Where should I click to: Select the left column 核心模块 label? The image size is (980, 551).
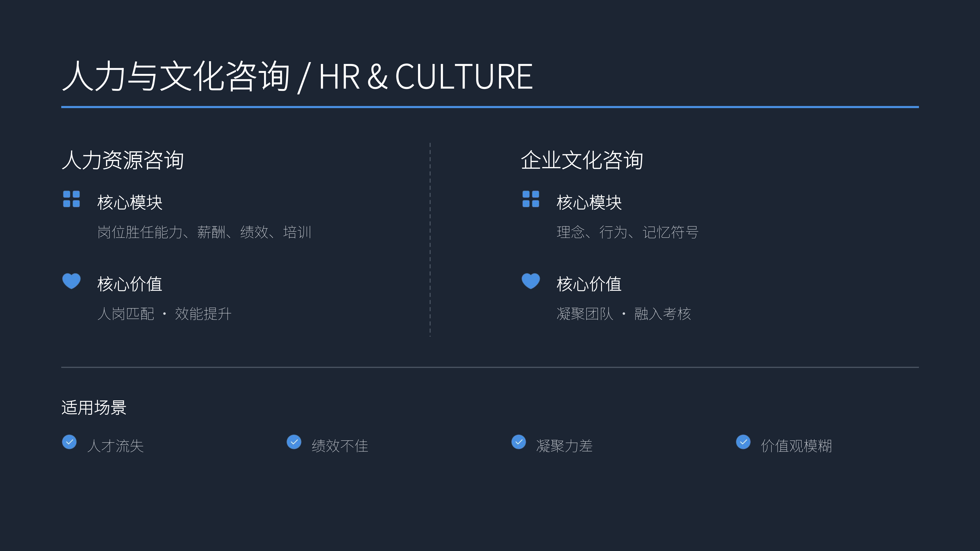coord(130,202)
